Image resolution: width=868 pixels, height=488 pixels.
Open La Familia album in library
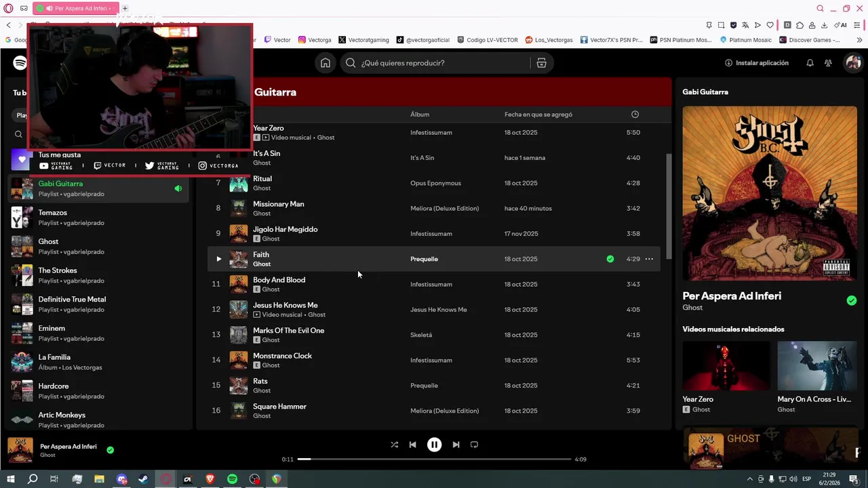tap(99, 362)
